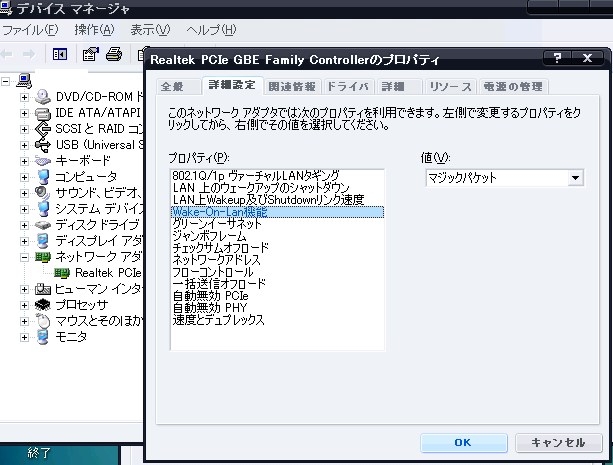Open the 表示(V) menu
Image resolution: width=613 pixels, height=465 pixels.
150,30
